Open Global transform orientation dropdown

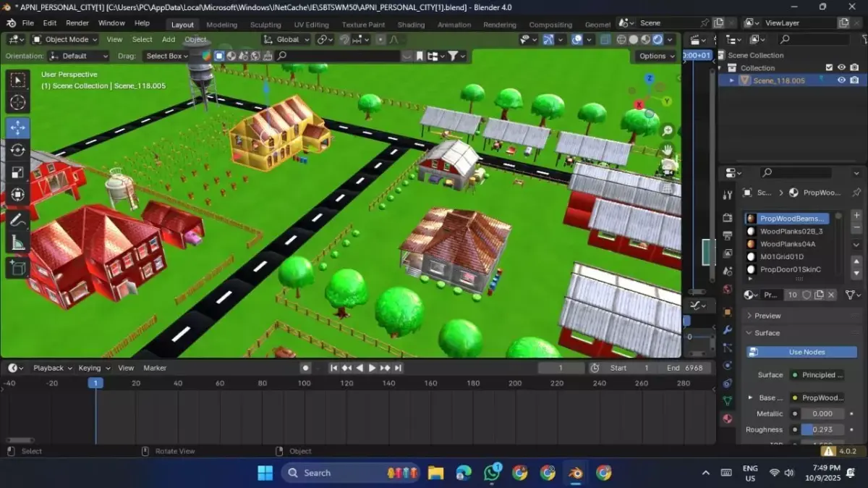coord(287,39)
